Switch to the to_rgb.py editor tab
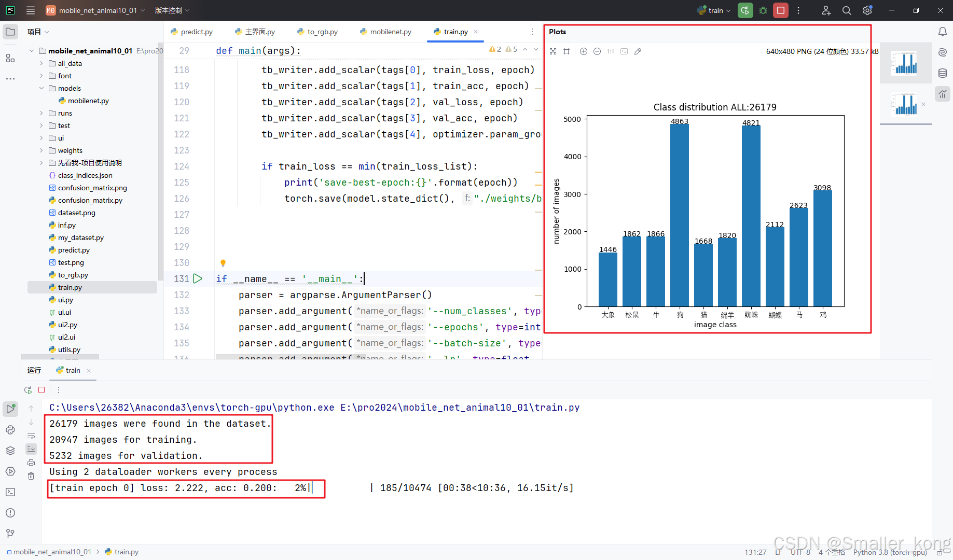953x560 pixels. coord(317,32)
